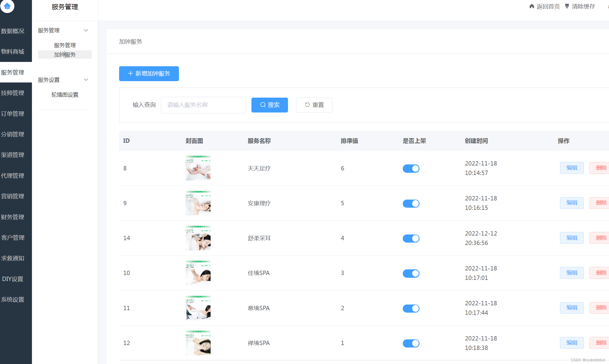The width and height of the screenshot is (609, 364).
Task: Open the 佳境SPA cover thumbnail
Action: tap(198, 273)
